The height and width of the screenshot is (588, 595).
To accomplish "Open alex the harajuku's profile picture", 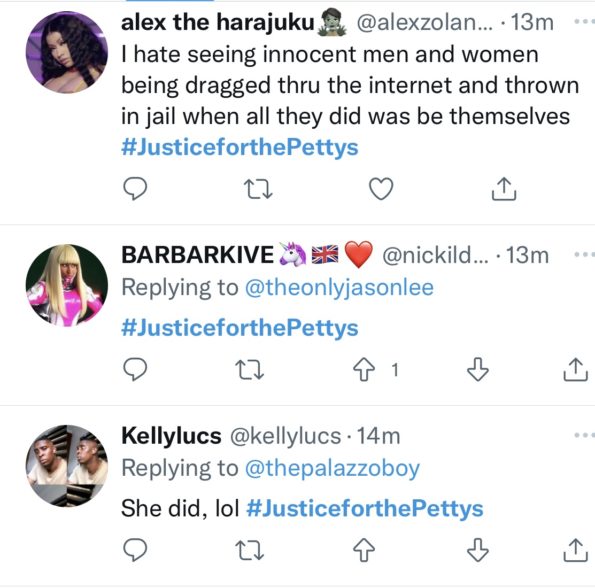I will 67,52.
